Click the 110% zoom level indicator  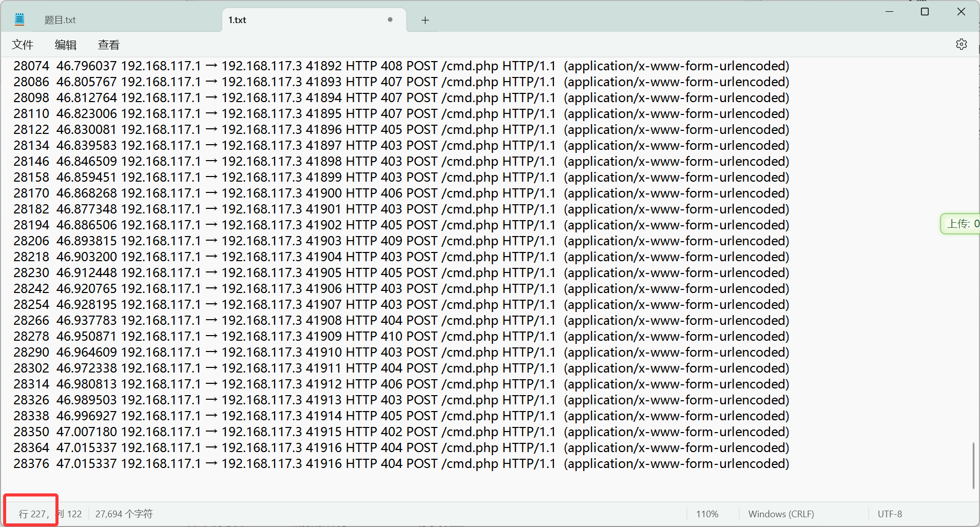[707, 514]
